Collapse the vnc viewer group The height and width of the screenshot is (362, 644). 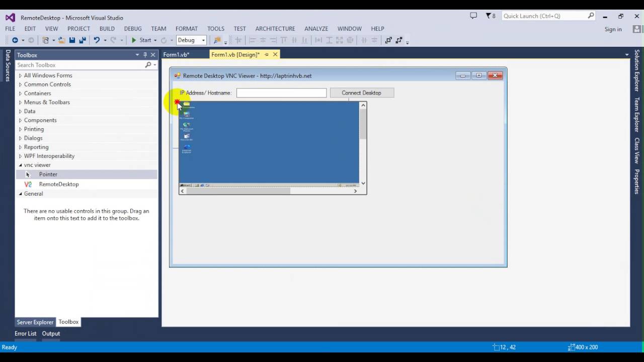21,165
